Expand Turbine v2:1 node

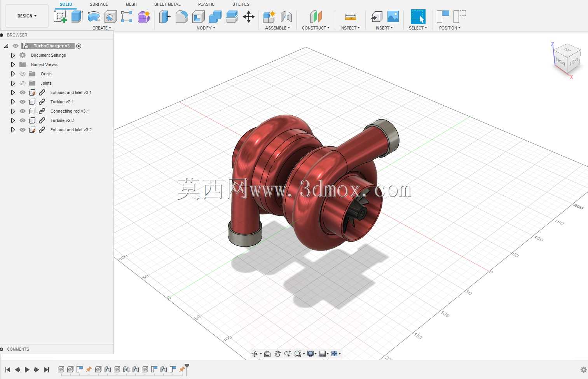coord(13,102)
